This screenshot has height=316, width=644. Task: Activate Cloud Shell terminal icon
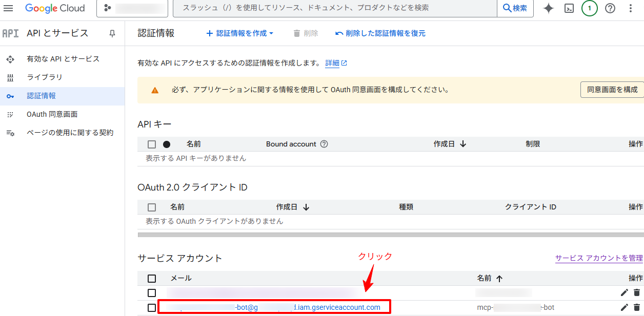[x=569, y=8]
